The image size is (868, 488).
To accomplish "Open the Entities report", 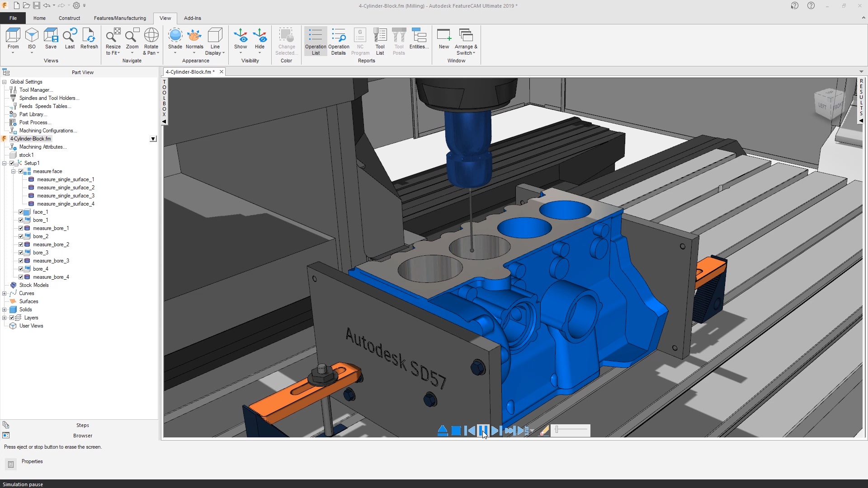I will (x=419, y=38).
